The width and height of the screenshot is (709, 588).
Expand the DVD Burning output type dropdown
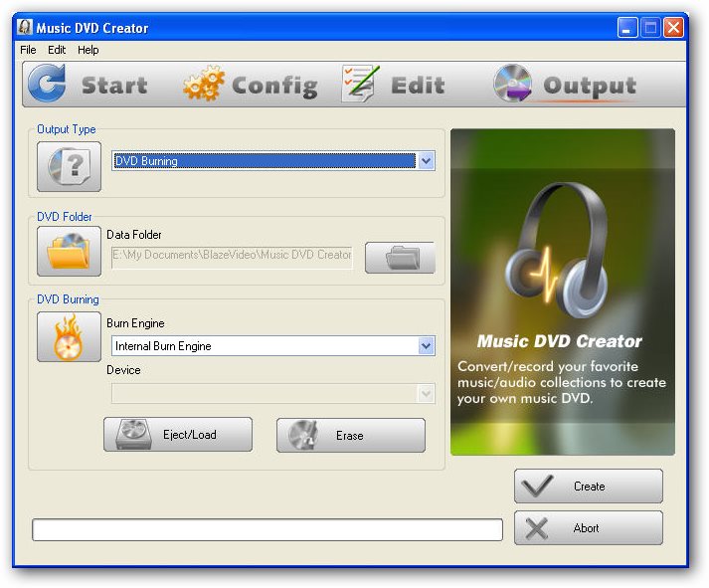pos(426,160)
